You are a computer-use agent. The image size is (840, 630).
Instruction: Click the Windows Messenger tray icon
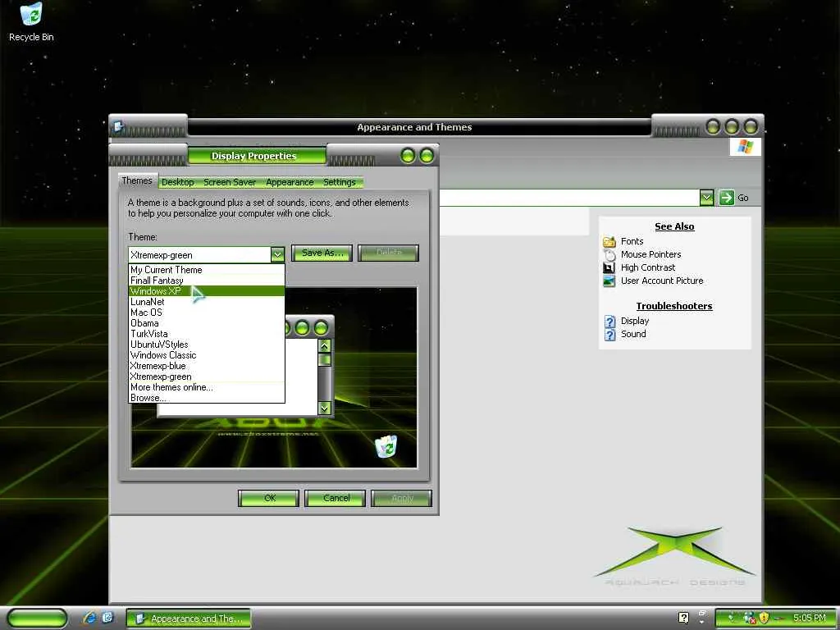(750, 618)
